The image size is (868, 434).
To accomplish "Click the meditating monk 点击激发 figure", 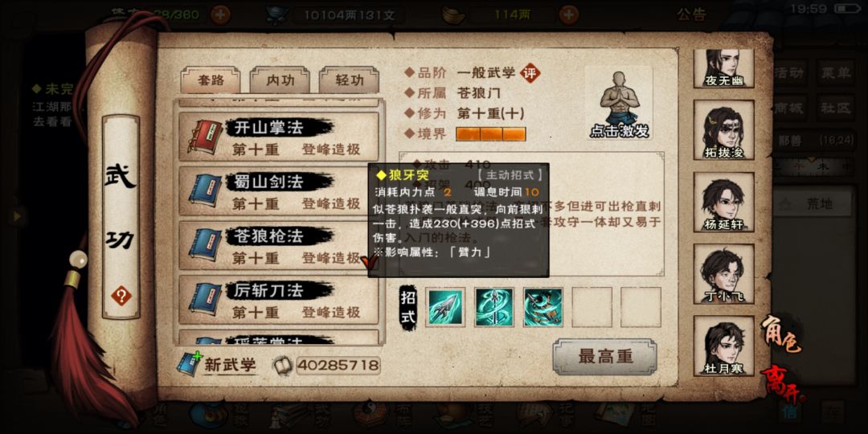I will point(619,104).
